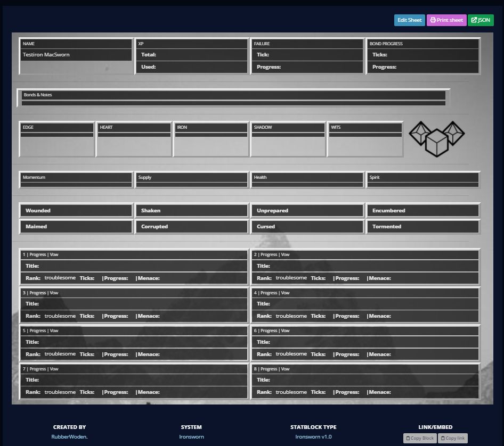Open the Ironsworn system link
The width and height of the screenshot is (504, 446).
(x=191, y=436)
